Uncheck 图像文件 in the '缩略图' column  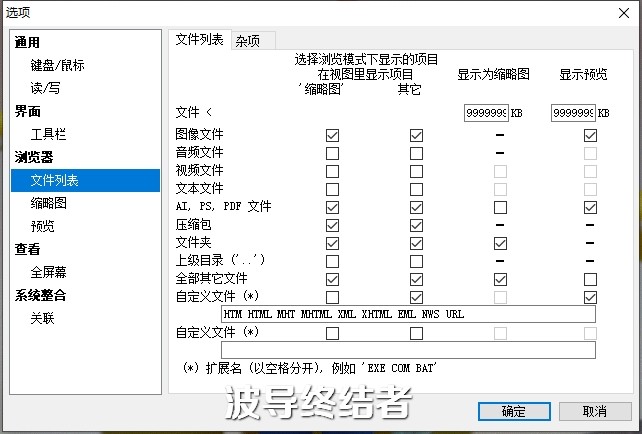click(332, 136)
